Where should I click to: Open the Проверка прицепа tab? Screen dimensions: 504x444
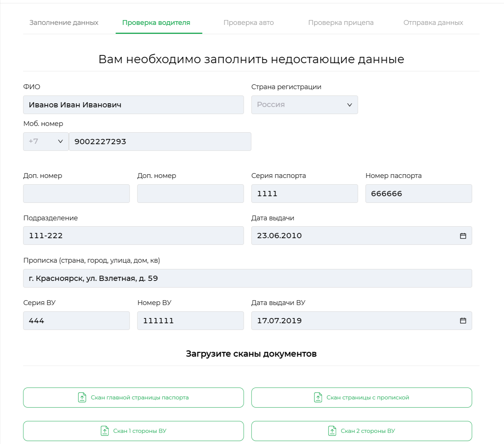[341, 23]
